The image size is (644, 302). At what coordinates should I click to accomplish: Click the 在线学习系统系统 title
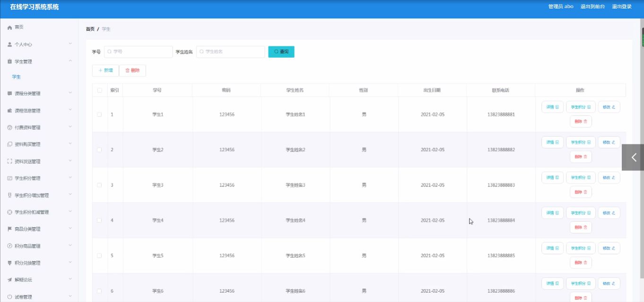(x=35, y=7)
